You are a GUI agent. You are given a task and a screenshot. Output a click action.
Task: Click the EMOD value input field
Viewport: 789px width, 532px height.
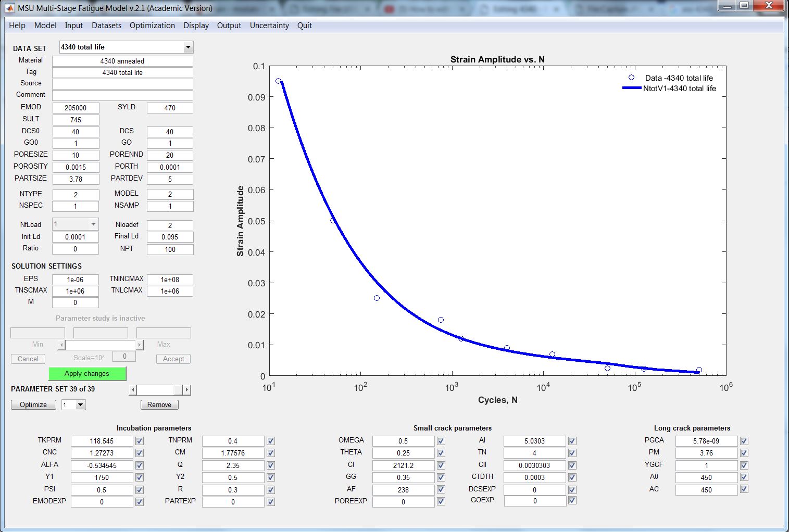76,108
